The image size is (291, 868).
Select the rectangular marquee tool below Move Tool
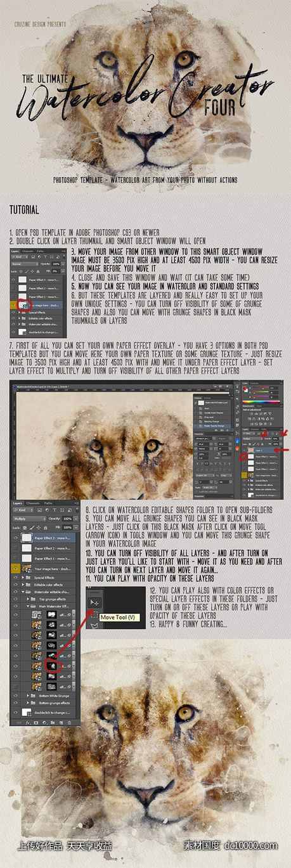point(96,614)
